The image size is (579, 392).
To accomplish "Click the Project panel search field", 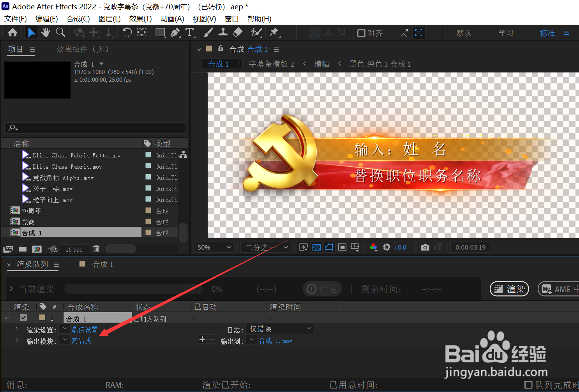I will point(95,128).
